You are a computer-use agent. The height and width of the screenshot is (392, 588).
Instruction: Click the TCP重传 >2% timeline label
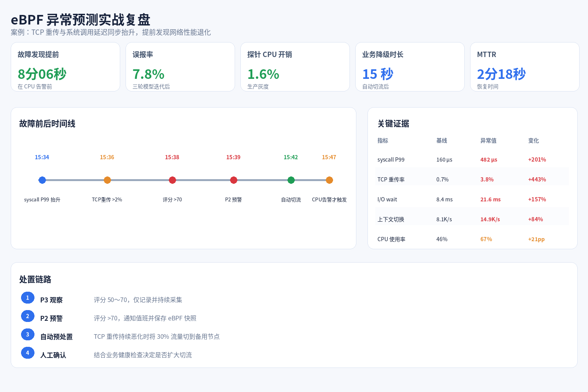[x=107, y=200]
